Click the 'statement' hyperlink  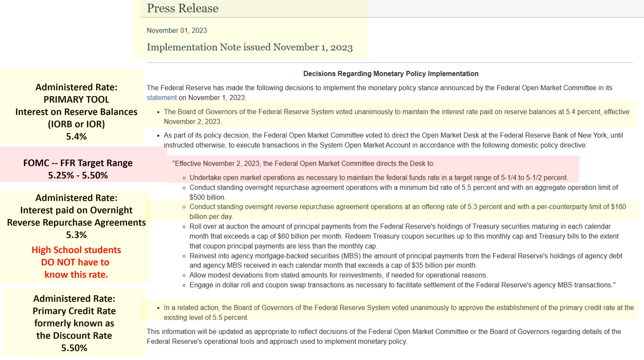[x=162, y=98]
